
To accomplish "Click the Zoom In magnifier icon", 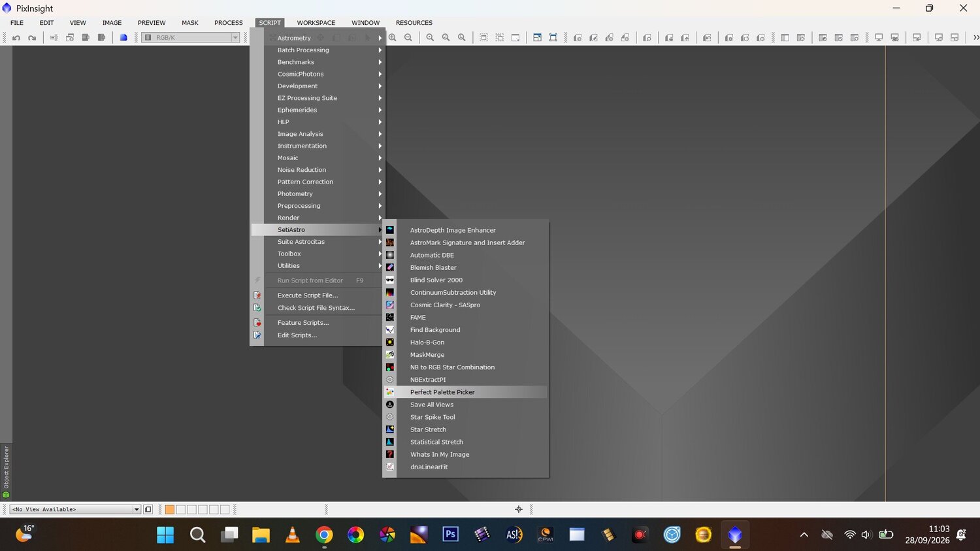I will click(392, 38).
